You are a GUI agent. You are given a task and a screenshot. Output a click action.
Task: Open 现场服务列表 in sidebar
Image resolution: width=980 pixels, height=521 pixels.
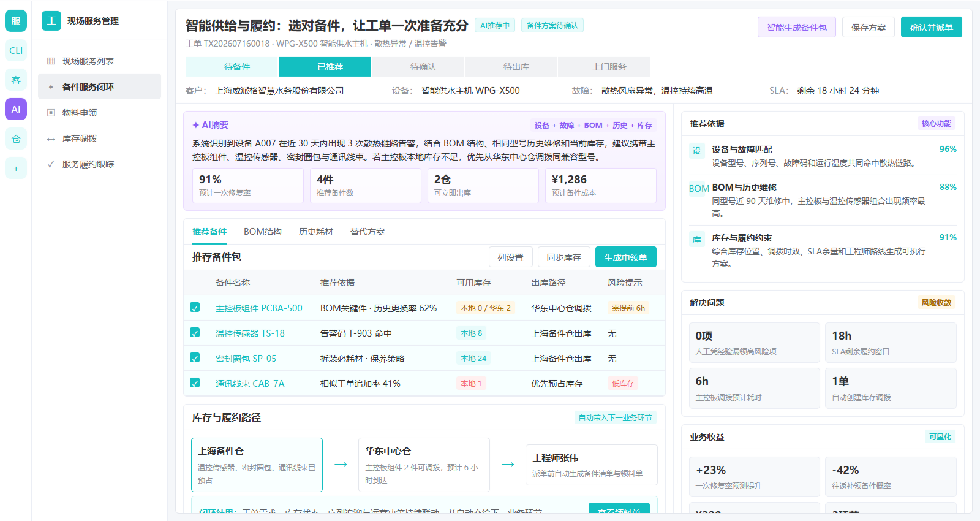tap(99, 61)
